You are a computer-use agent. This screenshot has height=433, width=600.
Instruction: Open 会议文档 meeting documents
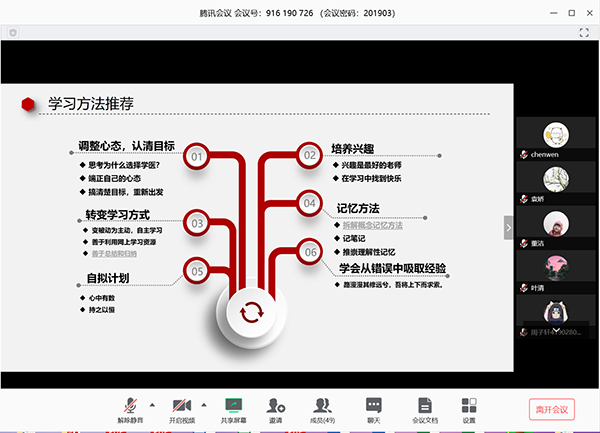click(x=425, y=405)
